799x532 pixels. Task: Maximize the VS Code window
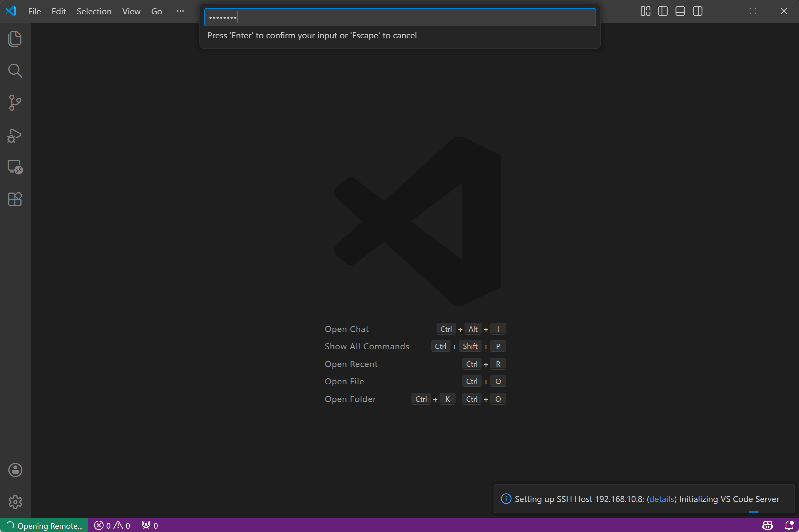pos(753,11)
